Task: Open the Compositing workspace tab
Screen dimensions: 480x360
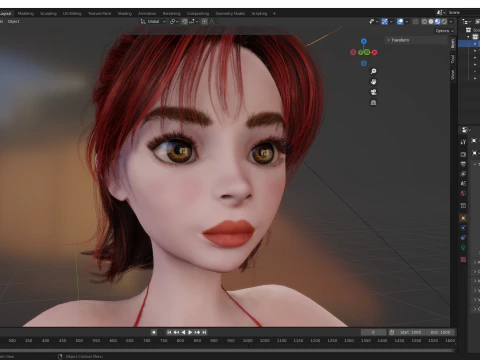Action: (198, 14)
